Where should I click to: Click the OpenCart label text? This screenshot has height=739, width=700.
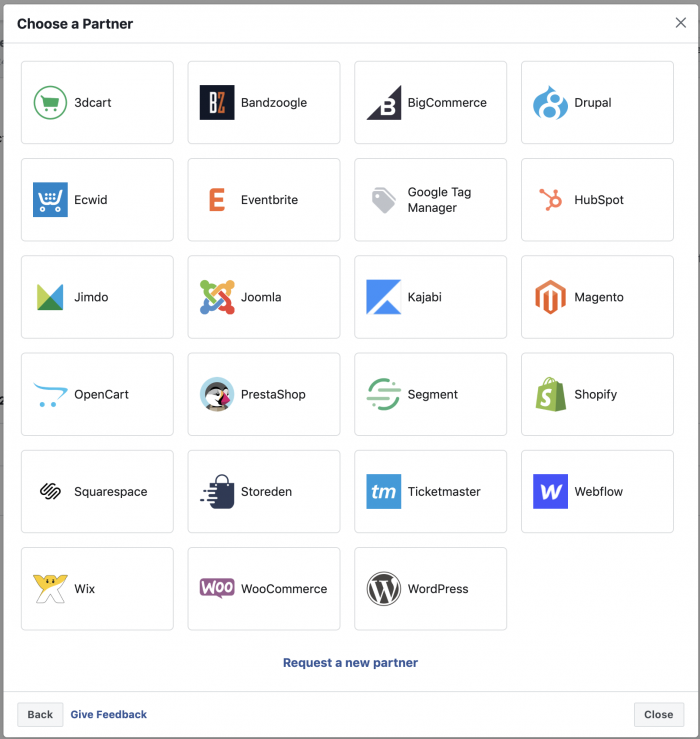[x=101, y=394]
